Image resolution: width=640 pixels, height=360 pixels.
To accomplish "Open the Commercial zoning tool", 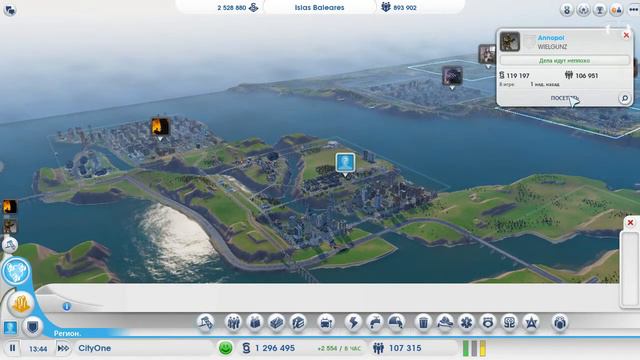I will click(255, 323).
